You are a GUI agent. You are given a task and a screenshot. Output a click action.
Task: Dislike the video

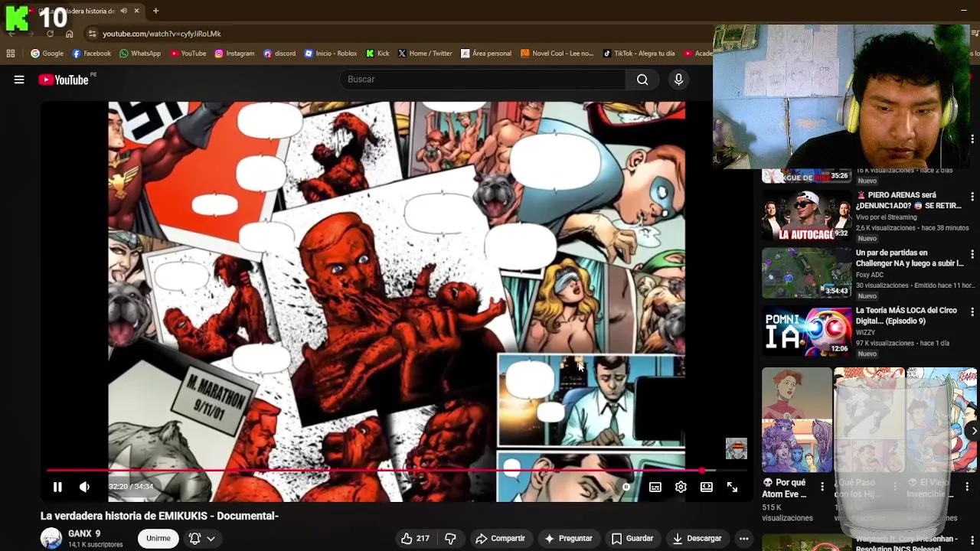coord(451,539)
